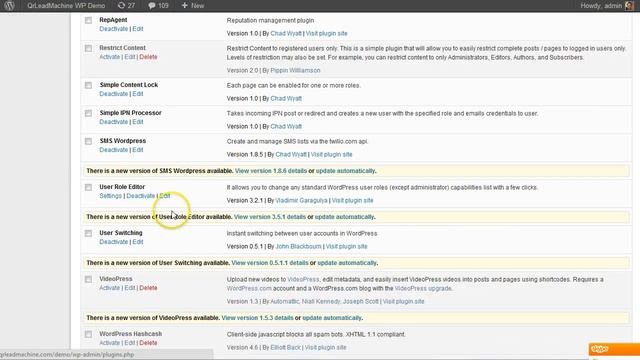The width and height of the screenshot is (640, 360).
Task: Tick the RepAgent plugin checkbox
Action: pos(88,20)
